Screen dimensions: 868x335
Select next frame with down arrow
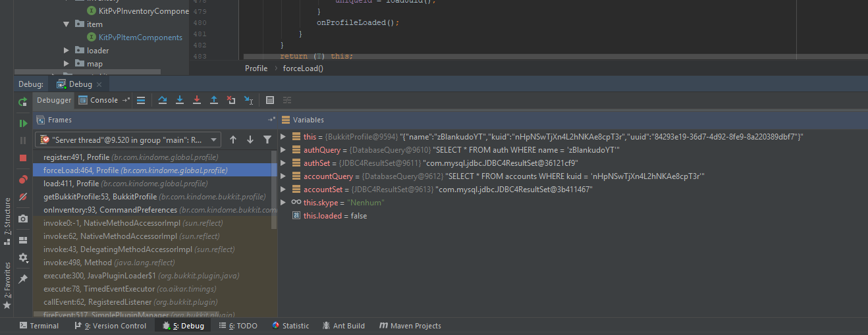250,140
